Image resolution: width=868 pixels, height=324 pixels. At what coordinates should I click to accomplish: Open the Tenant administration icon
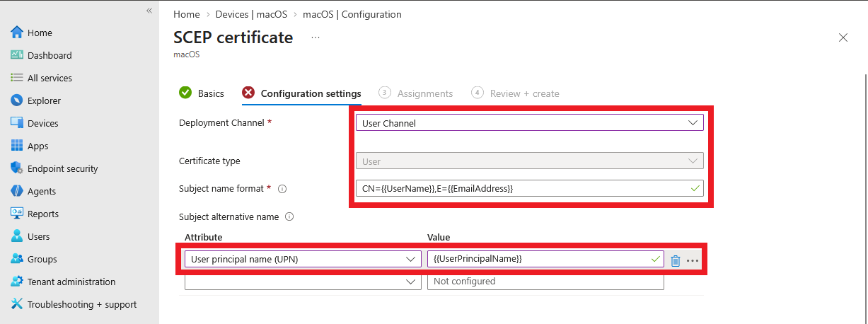pos(17,282)
